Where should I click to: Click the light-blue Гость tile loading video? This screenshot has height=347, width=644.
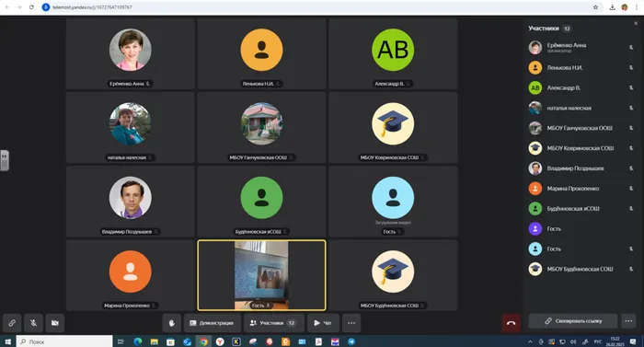point(393,202)
